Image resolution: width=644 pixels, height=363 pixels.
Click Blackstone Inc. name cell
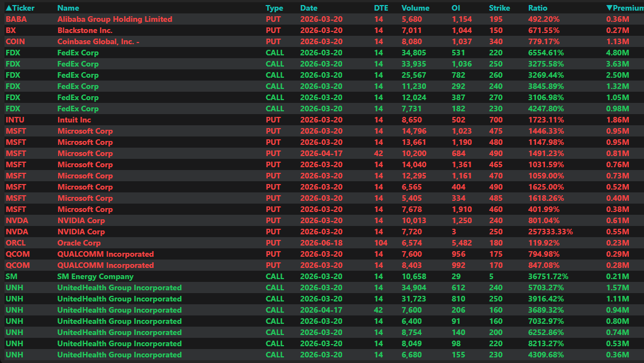84,30
